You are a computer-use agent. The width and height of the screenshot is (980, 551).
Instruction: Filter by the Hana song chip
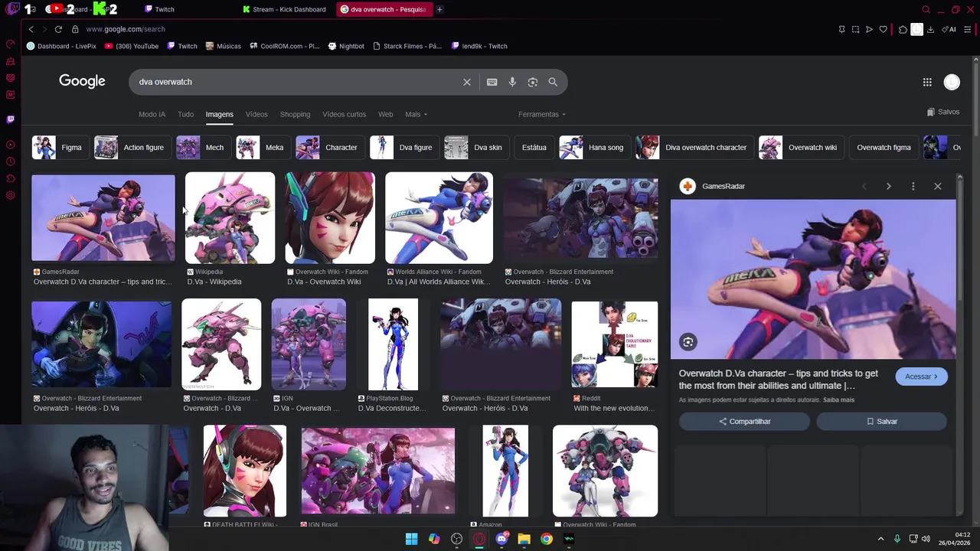tap(593, 148)
